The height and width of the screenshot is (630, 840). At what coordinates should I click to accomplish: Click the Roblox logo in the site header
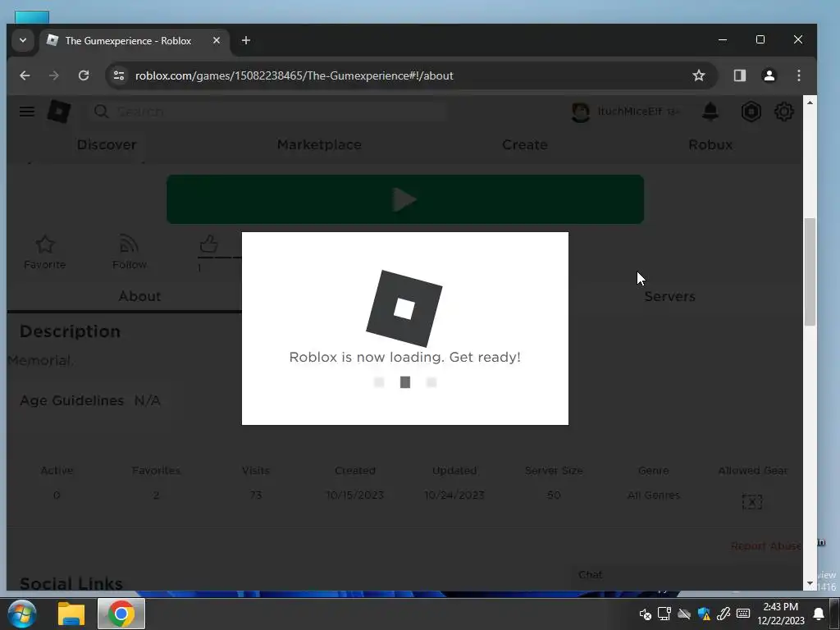(x=59, y=112)
